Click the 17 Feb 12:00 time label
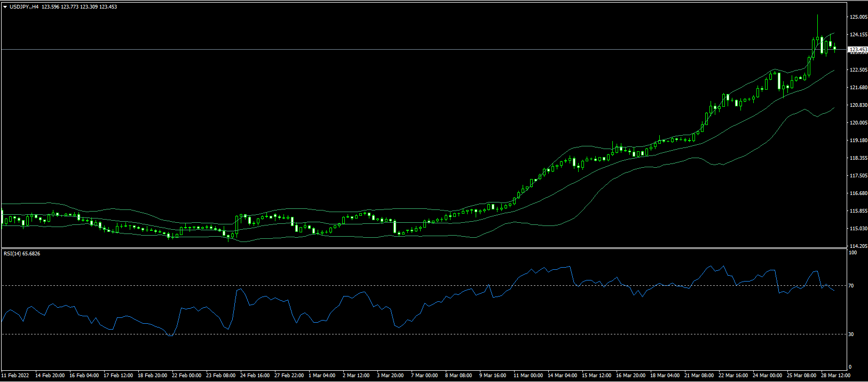The image size is (868, 382). [x=118, y=376]
